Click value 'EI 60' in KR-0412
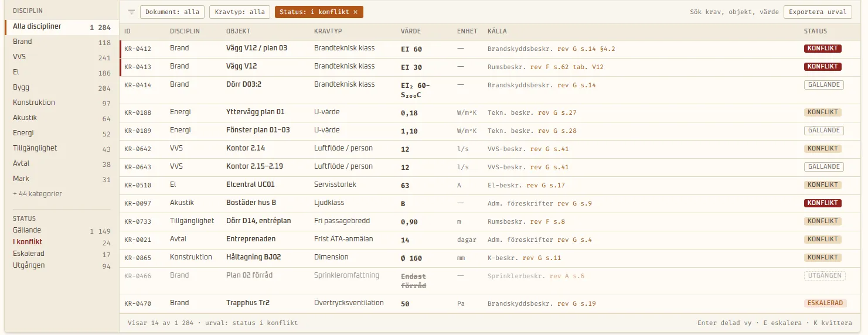The width and height of the screenshot is (868, 335). [411, 49]
